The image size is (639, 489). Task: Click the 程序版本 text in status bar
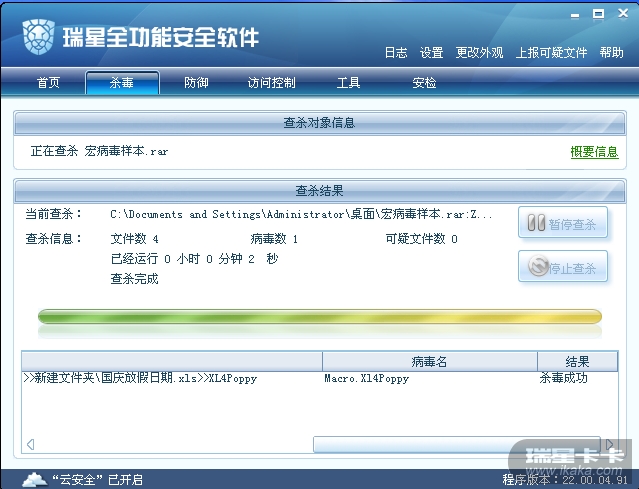[x=565, y=480]
